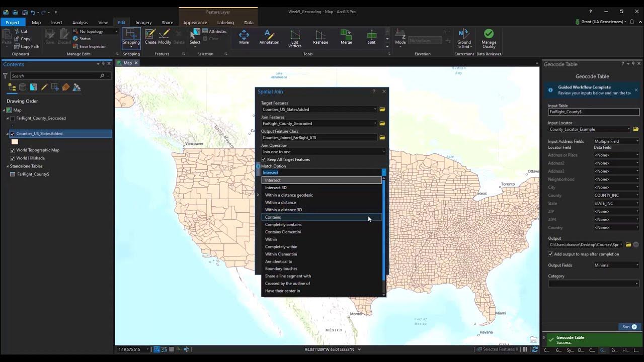Screen dimensions: 644x362
Task: Switch to the Labeling ribbon tab
Action: 225,22
